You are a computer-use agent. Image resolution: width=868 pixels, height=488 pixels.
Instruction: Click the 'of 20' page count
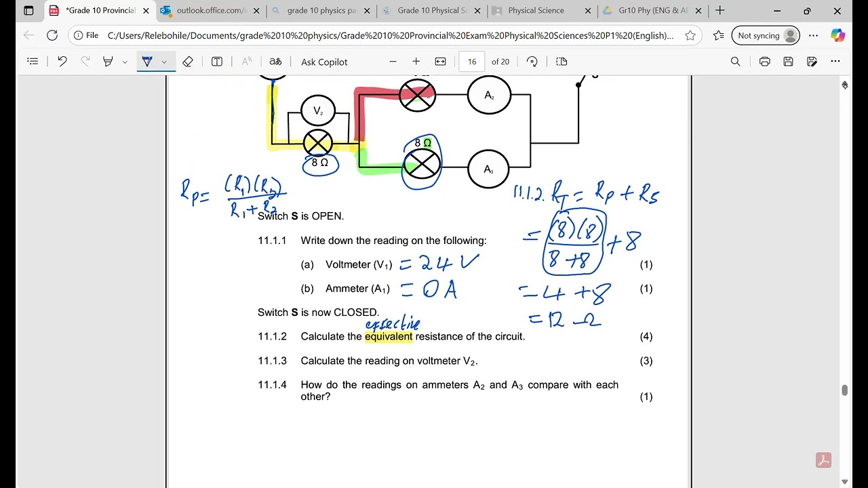point(500,62)
